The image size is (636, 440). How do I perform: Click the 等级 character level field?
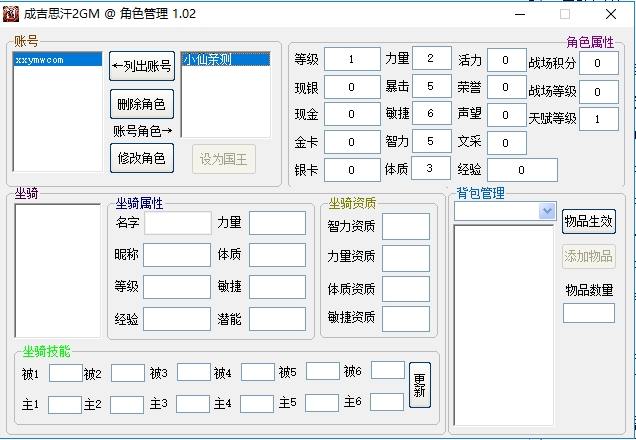(x=352, y=59)
